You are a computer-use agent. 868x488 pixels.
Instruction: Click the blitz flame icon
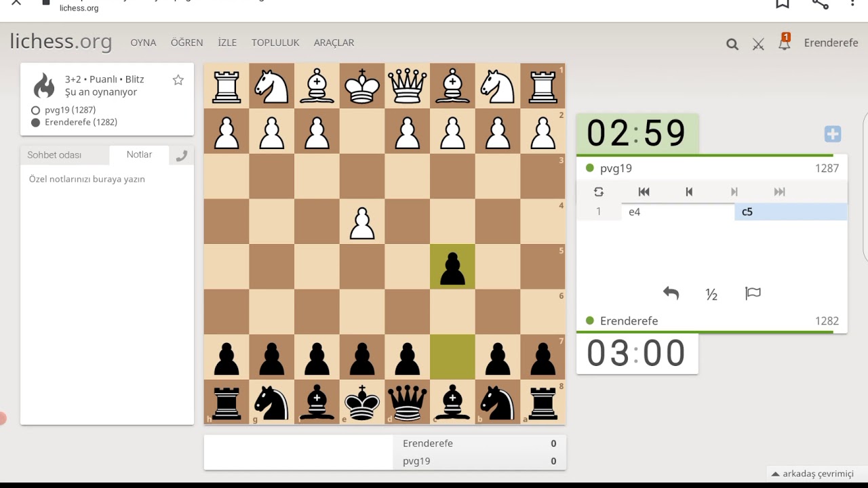click(x=44, y=86)
